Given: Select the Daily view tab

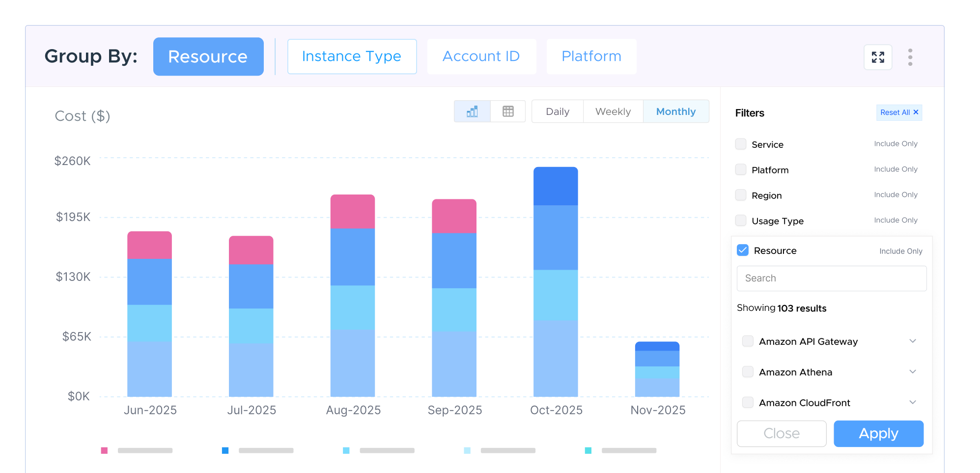Looking at the screenshot, I should 558,111.
